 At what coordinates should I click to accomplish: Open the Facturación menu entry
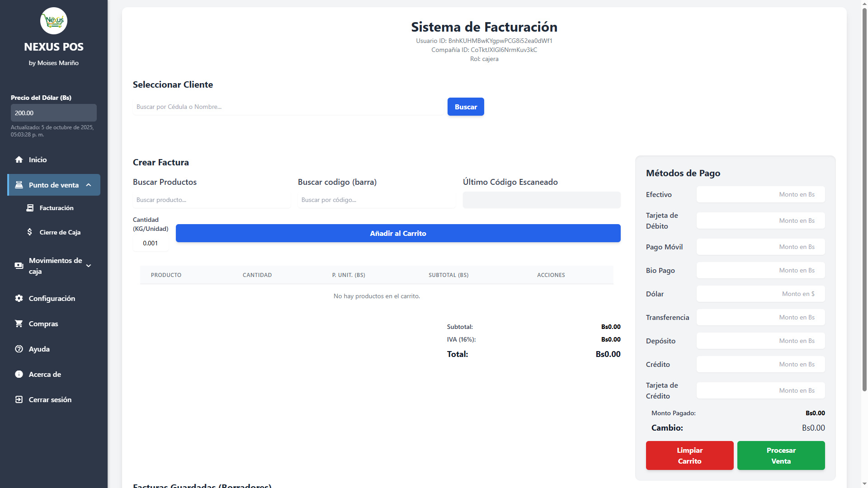click(56, 208)
